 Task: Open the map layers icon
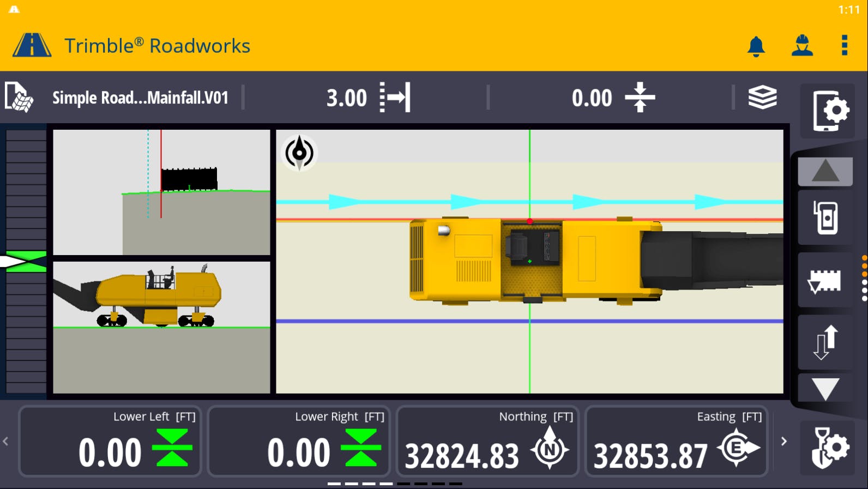tap(762, 98)
